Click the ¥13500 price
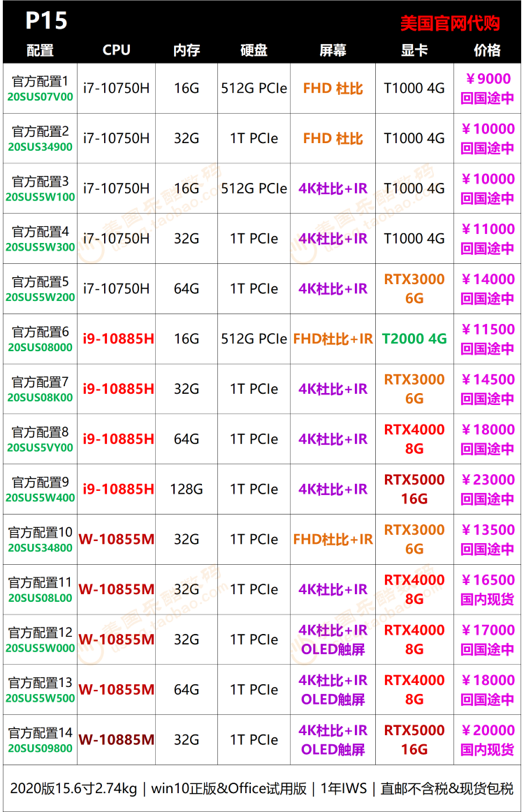Viewport: 524px width, 812px height. 488,530
